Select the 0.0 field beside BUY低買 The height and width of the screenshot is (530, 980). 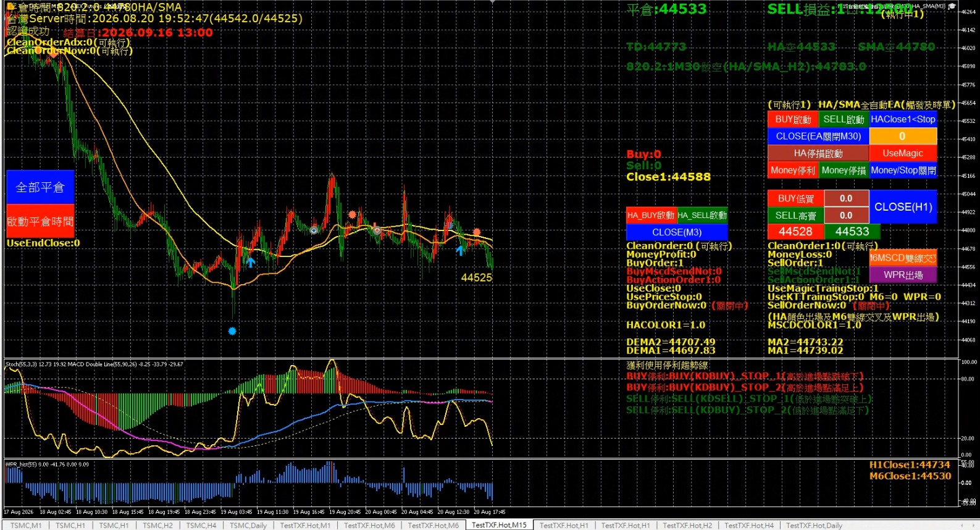pos(846,198)
